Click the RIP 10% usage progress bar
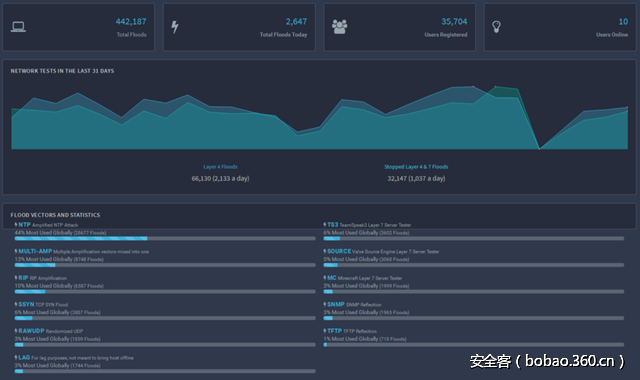 [165, 291]
